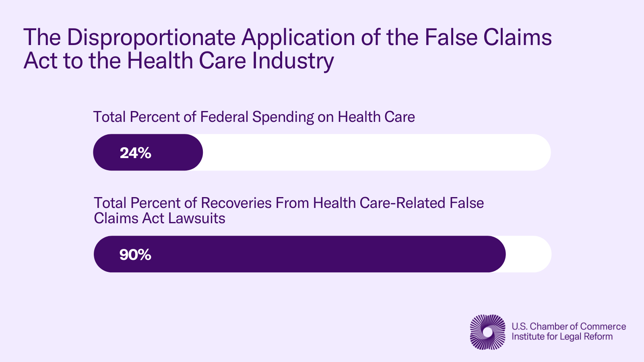Click the 90% value text
This screenshot has height=362, width=644.
[135, 255]
